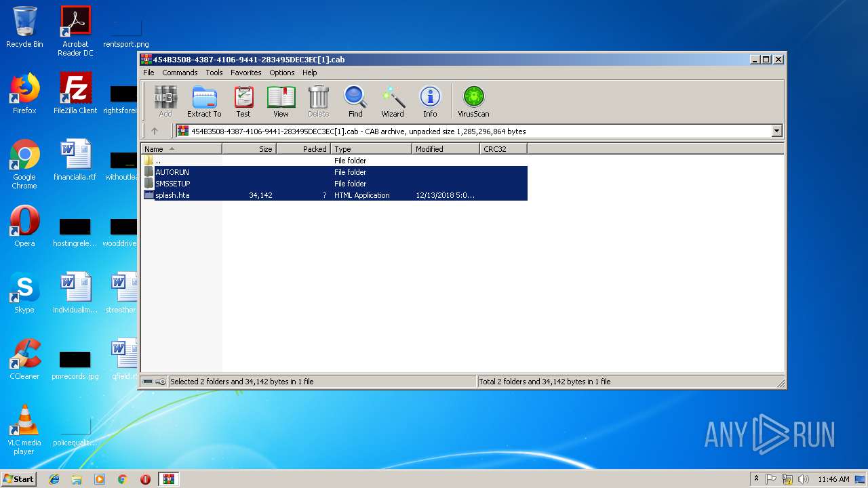Viewport: 868px width, 488px height.
Task: Open the Commands menu
Action: (180, 73)
